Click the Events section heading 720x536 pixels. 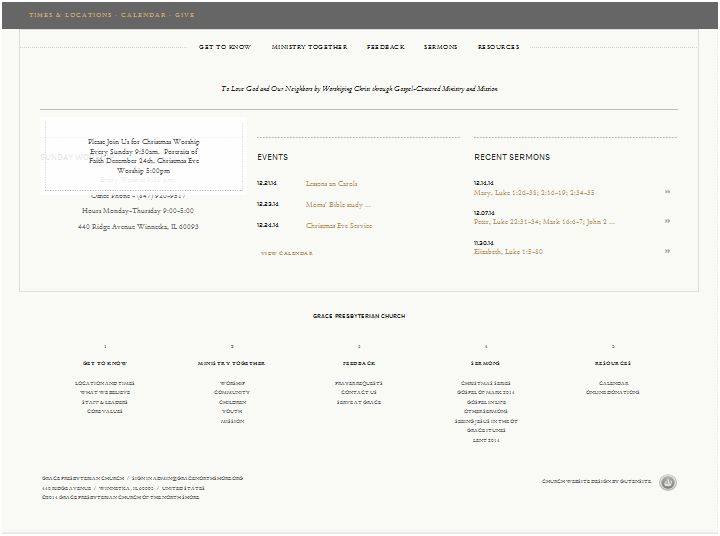273,157
